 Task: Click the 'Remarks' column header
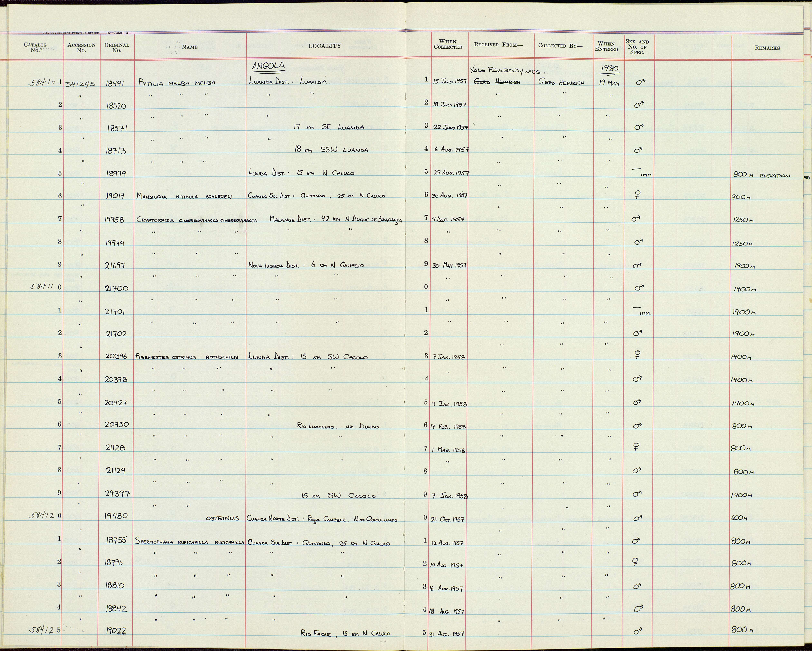tap(767, 48)
